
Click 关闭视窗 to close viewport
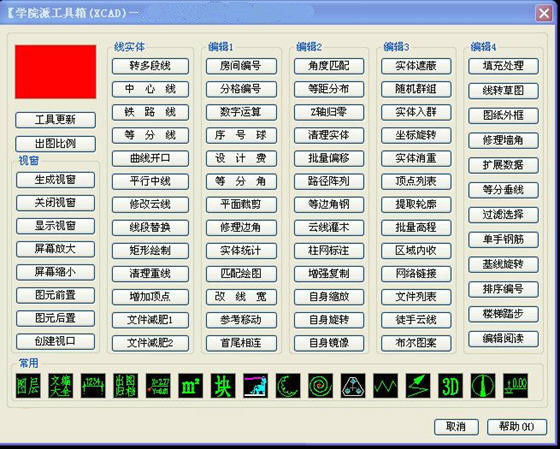pyautogui.click(x=55, y=203)
